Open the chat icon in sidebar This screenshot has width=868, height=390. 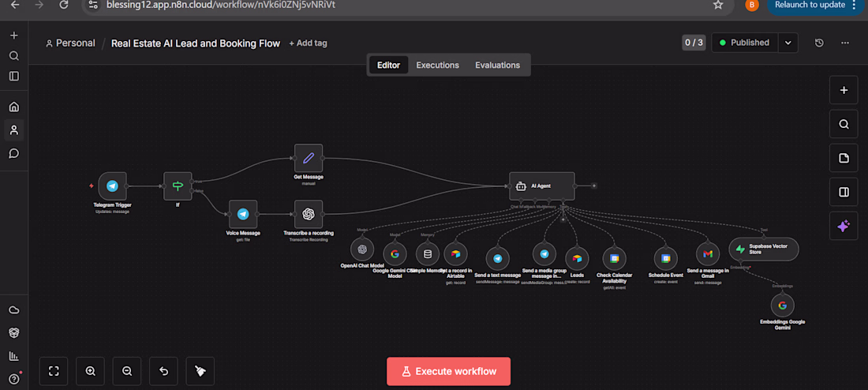(14, 153)
